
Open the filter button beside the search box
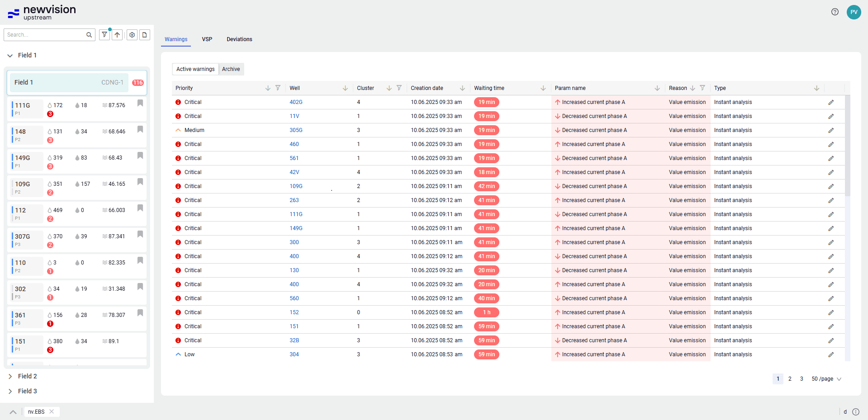(104, 35)
